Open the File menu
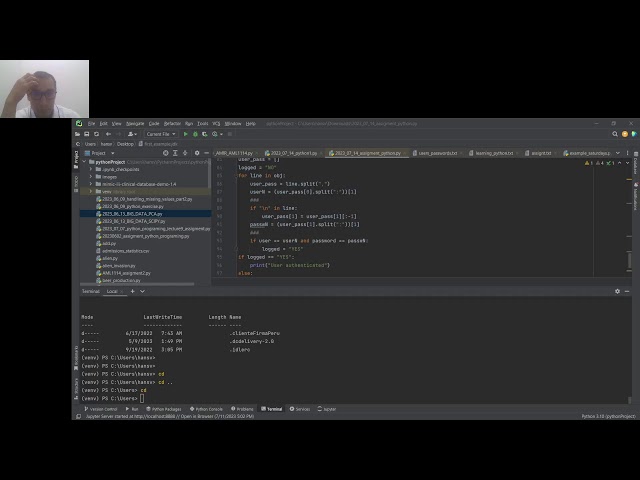Viewport: 640px width, 480px height. click(91, 123)
